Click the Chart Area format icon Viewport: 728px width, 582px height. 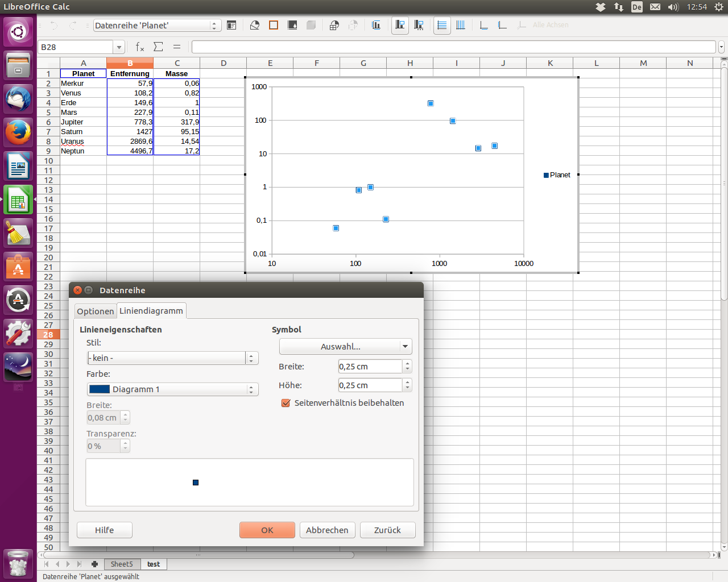tap(274, 25)
